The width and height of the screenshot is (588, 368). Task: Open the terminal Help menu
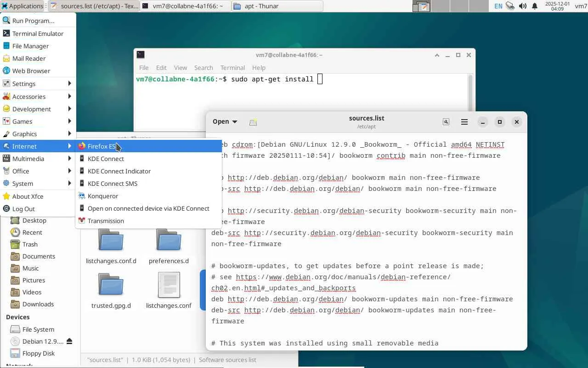259,68
